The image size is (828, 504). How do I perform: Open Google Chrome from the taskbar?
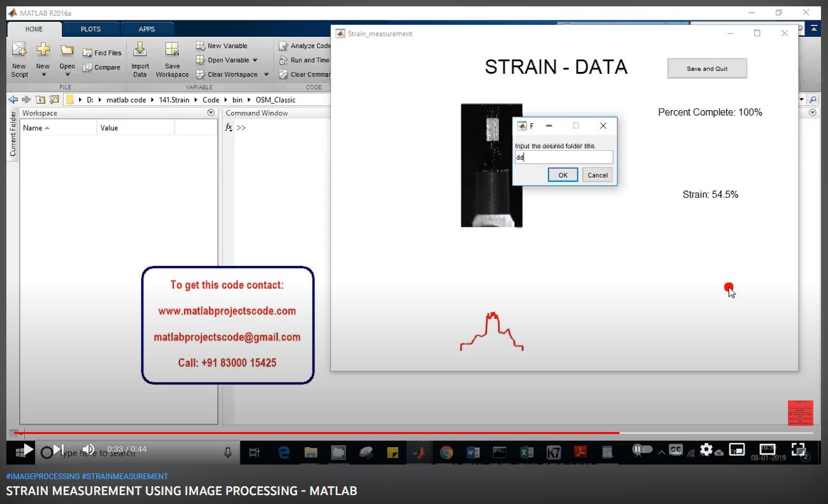[x=446, y=452]
